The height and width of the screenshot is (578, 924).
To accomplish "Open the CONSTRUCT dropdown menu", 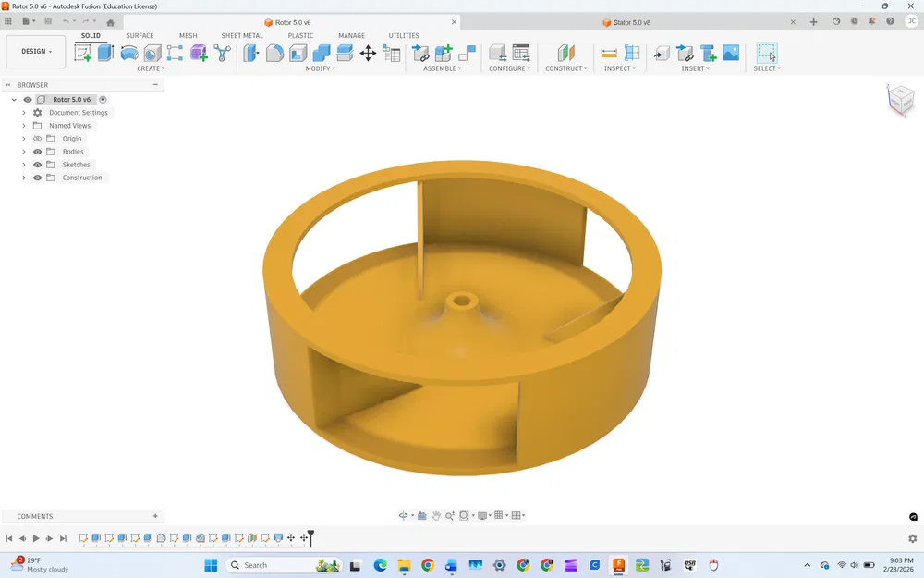I will tap(565, 68).
